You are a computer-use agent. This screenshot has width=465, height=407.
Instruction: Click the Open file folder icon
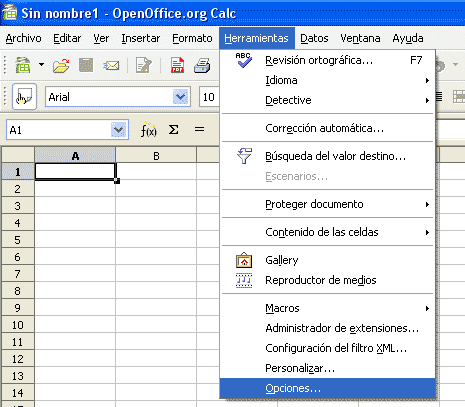click(61, 65)
